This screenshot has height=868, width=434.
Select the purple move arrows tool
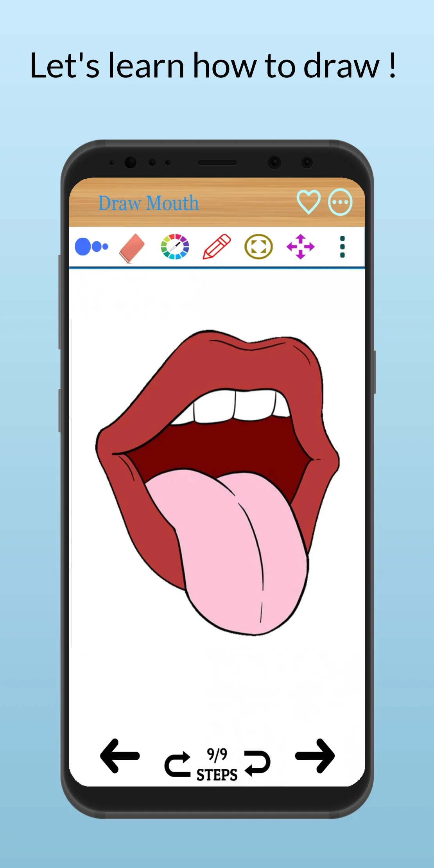pos(300,247)
